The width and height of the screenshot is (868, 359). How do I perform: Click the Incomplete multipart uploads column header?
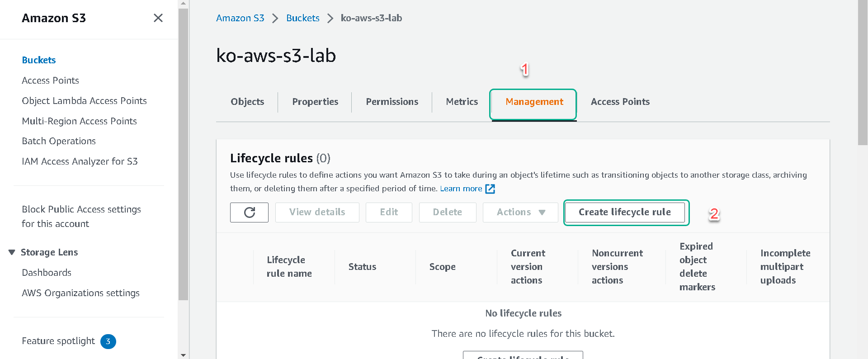[785, 267]
